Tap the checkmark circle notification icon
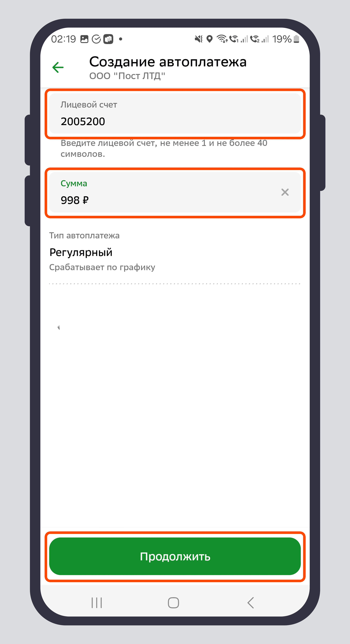The image size is (350, 644). coord(96,39)
